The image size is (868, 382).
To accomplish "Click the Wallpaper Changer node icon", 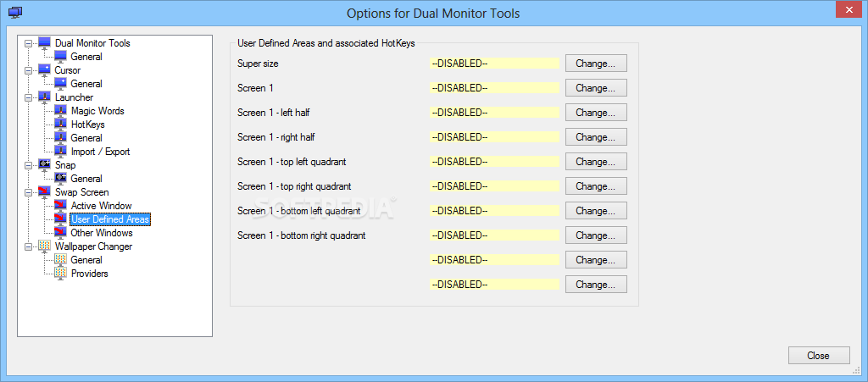I will [44, 246].
